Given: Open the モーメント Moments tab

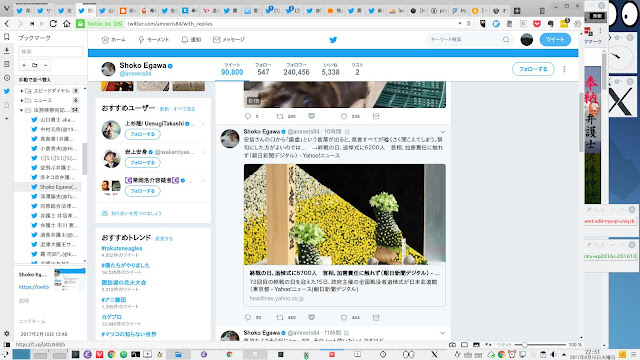Looking at the screenshot, I should pos(153,40).
